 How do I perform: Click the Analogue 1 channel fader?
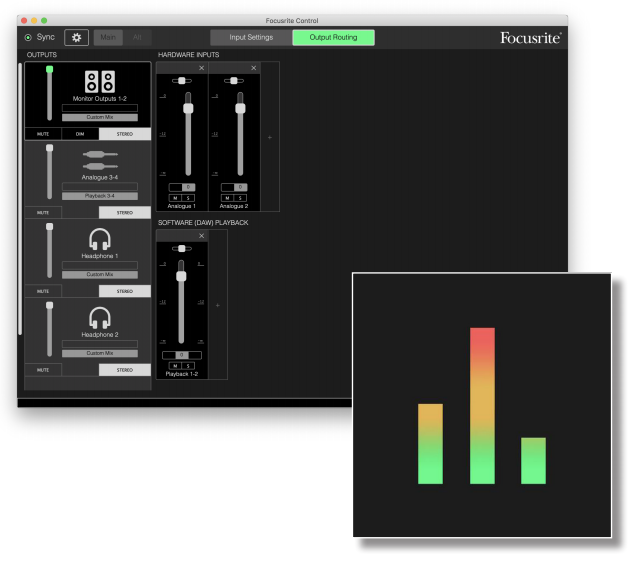coord(188,134)
